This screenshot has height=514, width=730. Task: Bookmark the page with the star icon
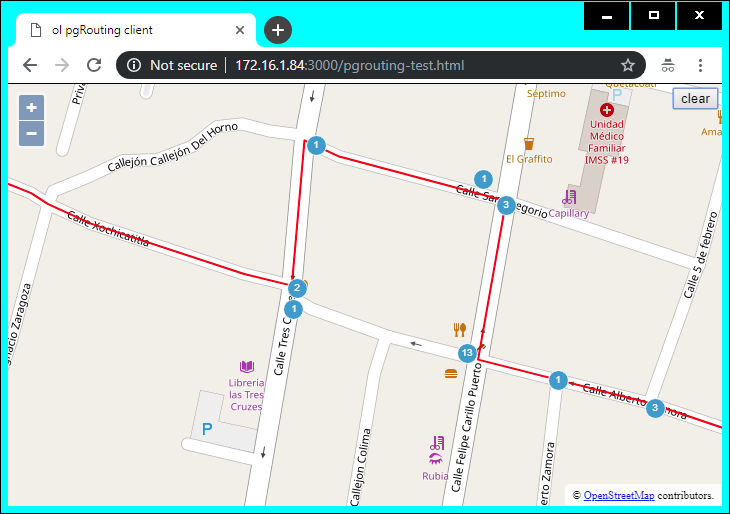(628, 65)
